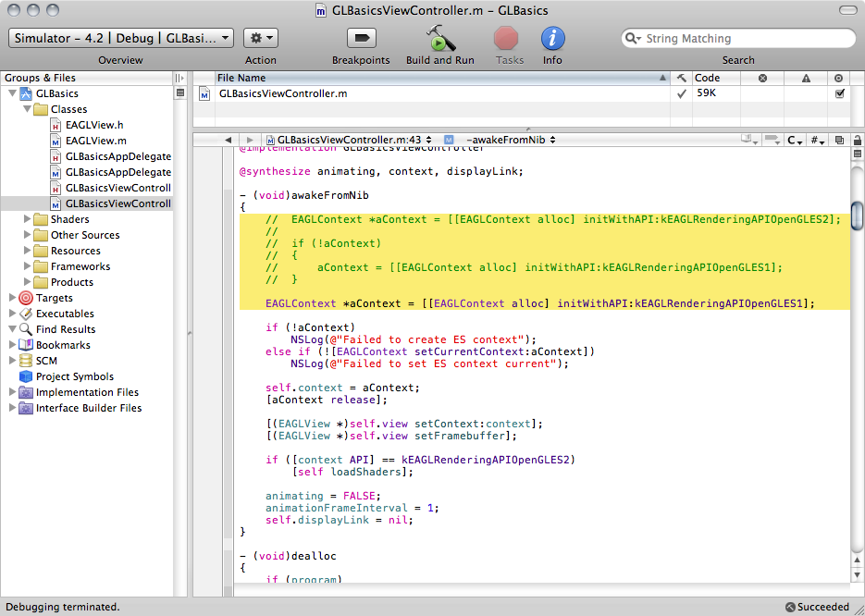Go back in editor history
Image resolution: width=865 pixels, height=616 pixels.
coord(228,140)
